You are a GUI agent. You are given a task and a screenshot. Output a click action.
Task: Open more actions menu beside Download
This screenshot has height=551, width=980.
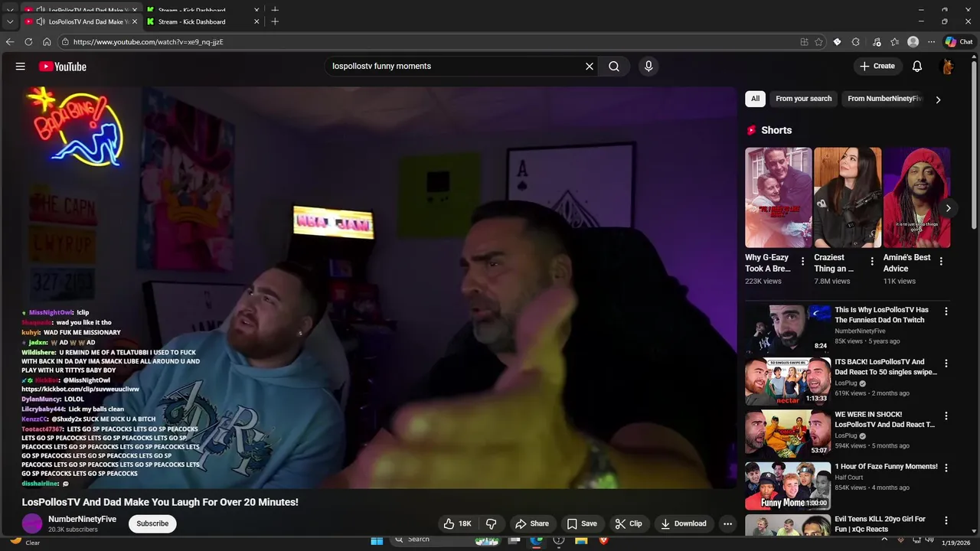tap(727, 523)
